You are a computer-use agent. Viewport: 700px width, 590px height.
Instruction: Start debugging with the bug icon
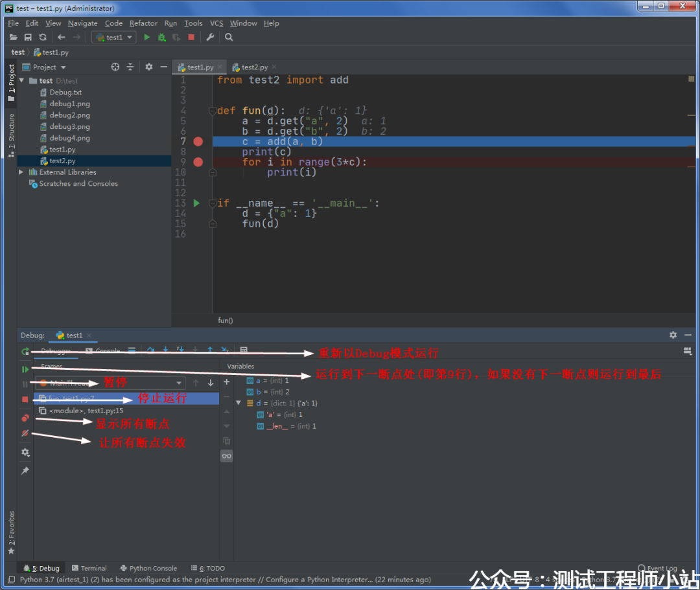(x=161, y=38)
